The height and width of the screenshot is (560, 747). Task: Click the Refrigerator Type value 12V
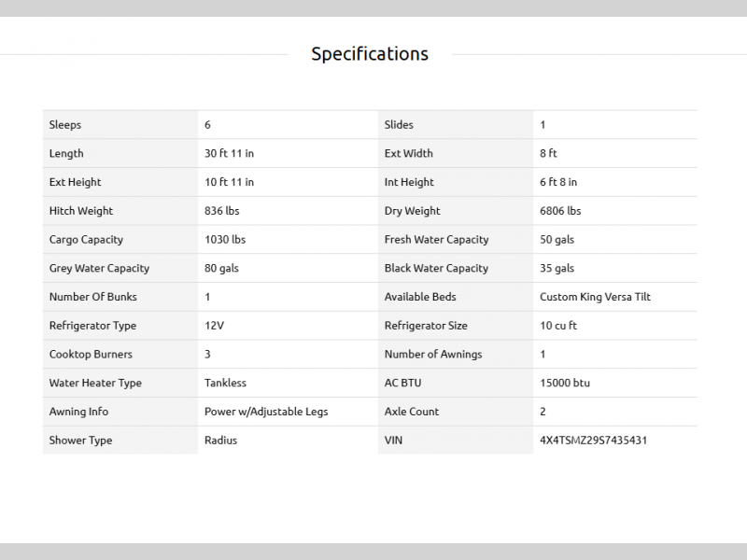215,326
